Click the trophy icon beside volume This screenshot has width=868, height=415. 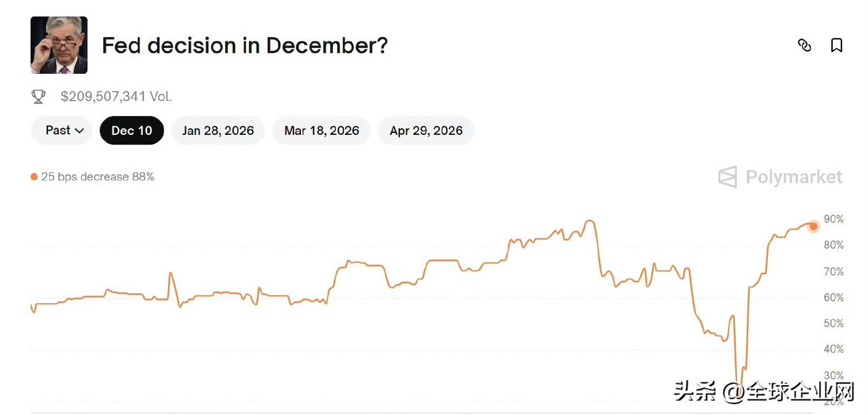(39, 97)
